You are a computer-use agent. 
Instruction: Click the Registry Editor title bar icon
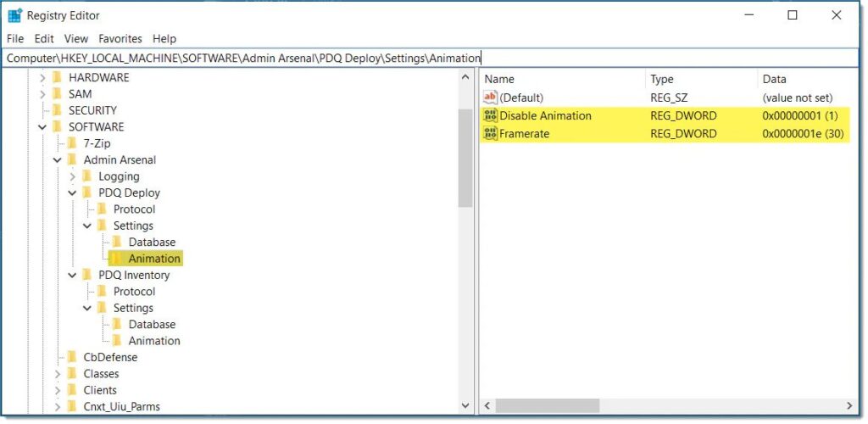tap(15, 15)
